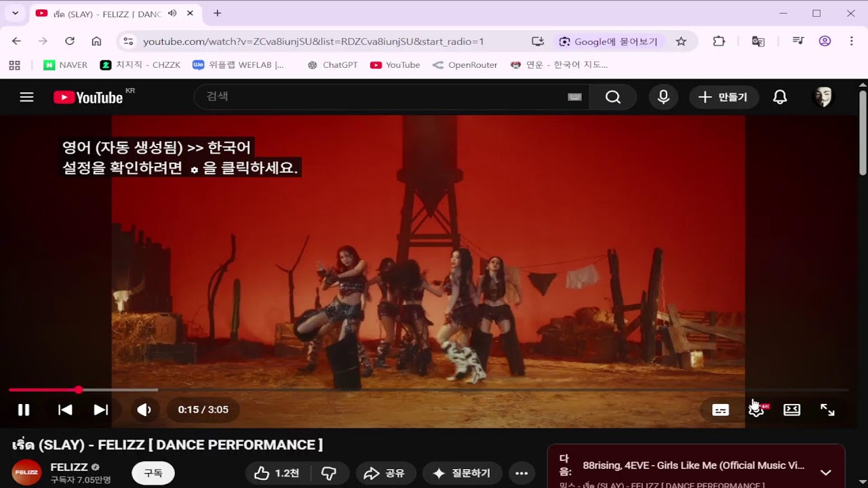Click the 0:15 / 3:05 time display

coord(203,409)
